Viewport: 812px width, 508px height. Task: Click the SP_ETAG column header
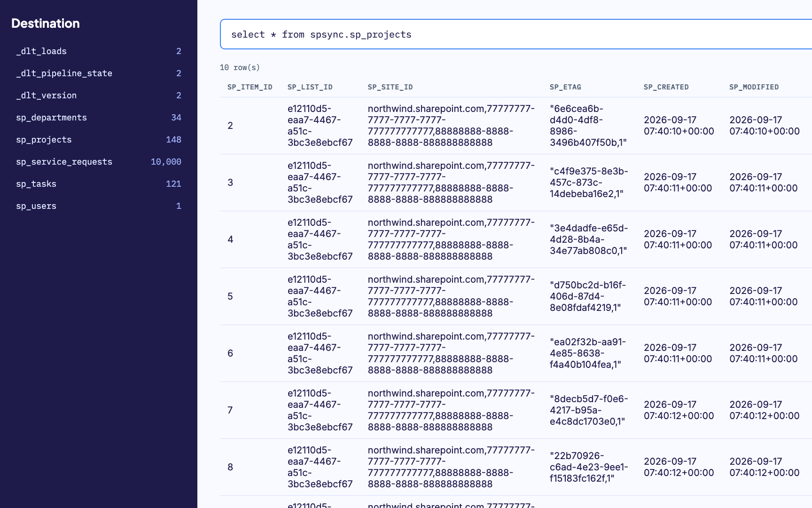click(565, 87)
